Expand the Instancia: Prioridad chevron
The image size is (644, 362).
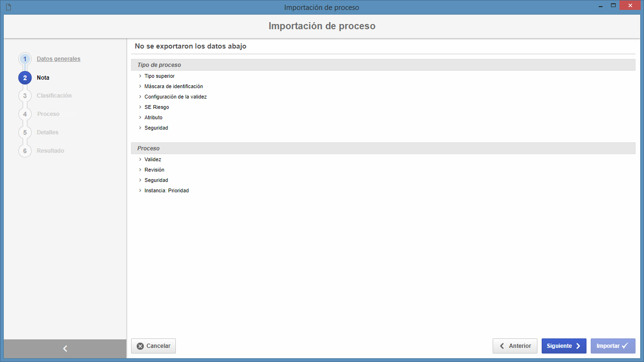(140, 190)
